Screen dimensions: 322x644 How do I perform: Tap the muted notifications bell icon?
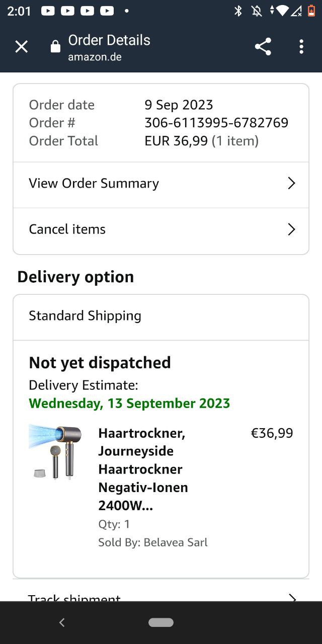coord(257,11)
